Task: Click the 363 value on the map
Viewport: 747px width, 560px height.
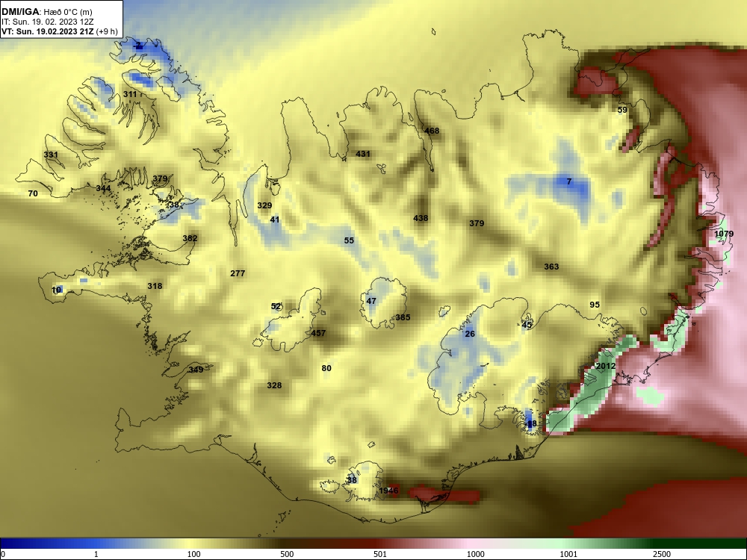Action: click(551, 267)
